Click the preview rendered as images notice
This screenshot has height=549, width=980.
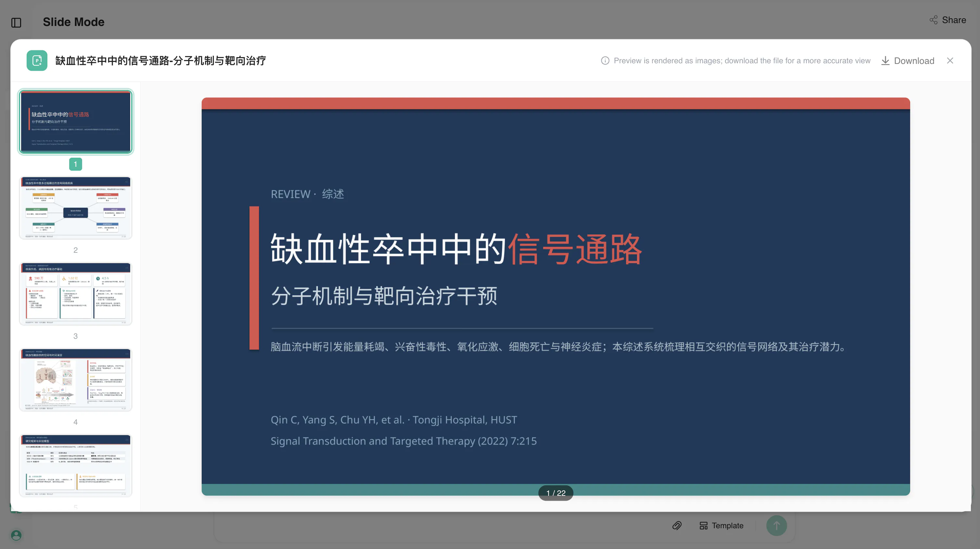point(742,61)
